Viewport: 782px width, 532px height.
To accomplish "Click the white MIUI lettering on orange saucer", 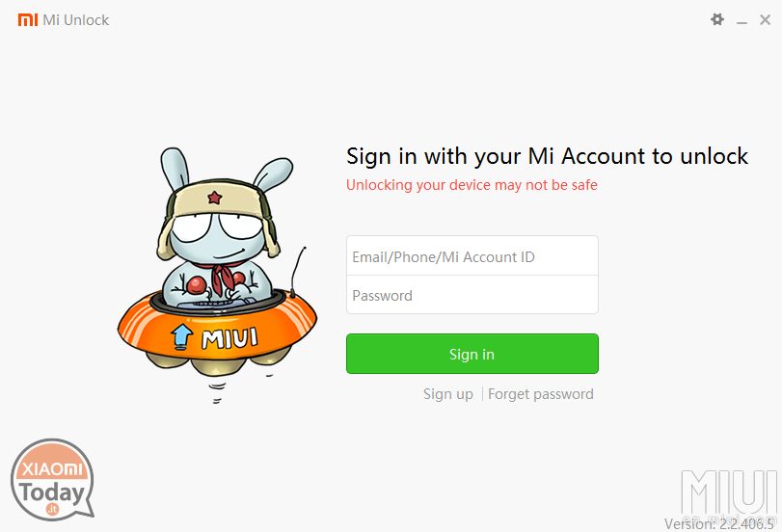I will (229, 337).
